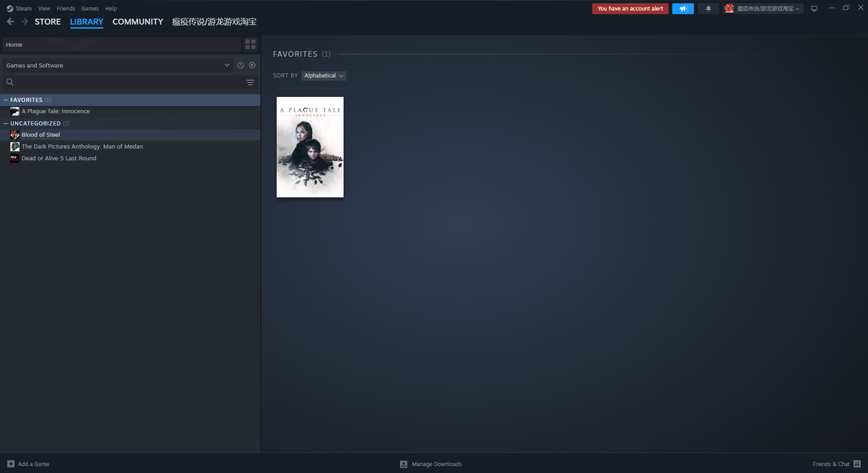
Task: Click the user avatar icon
Action: click(729, 9)
